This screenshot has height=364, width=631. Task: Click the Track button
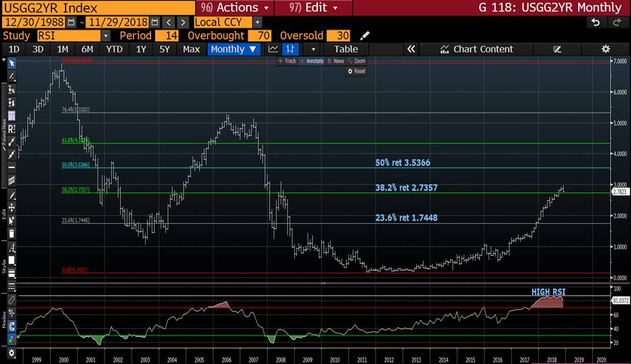tap(287, 61)
